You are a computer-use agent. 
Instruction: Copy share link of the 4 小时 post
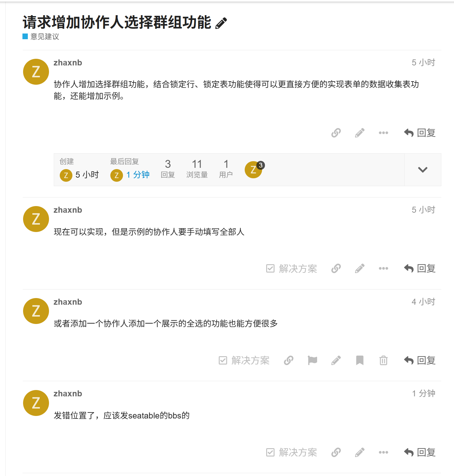click(289, 360)
